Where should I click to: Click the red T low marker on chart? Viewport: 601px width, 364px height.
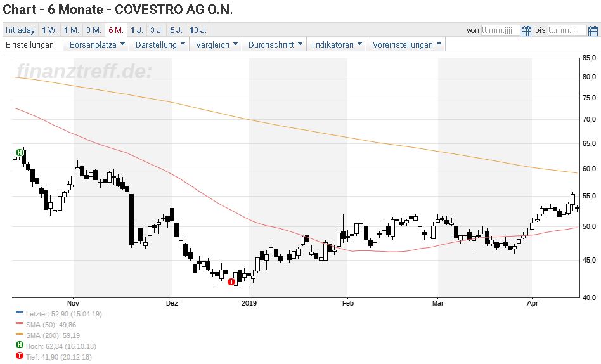pos(231,282)
